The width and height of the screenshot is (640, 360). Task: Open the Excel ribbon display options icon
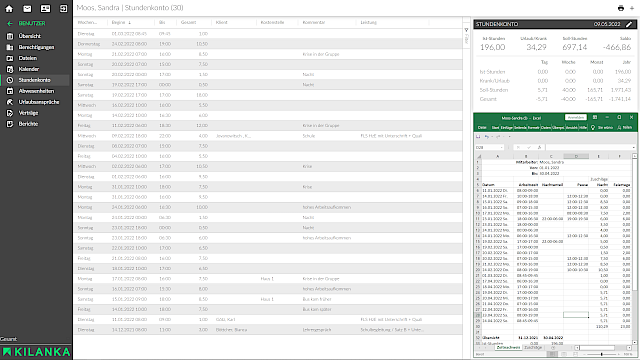click(595, 118)
